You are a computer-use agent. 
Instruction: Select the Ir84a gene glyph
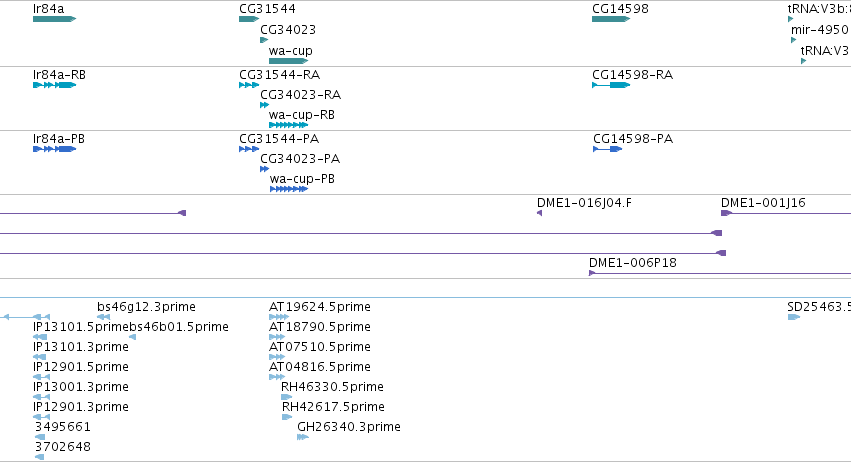54,19
